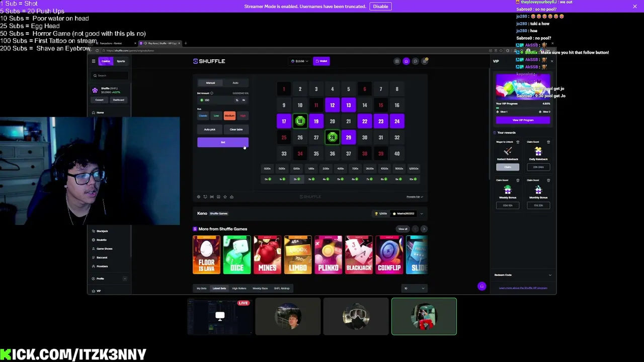Expand the balance currency dropdown

pos(299,61)
